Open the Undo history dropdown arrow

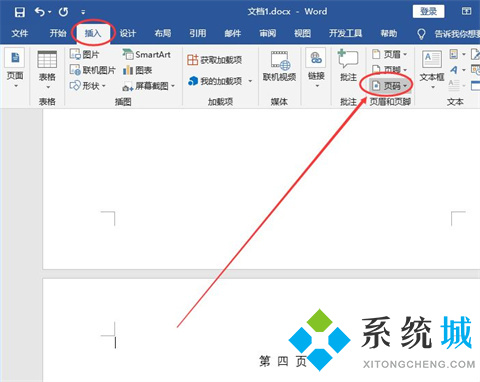50,12
